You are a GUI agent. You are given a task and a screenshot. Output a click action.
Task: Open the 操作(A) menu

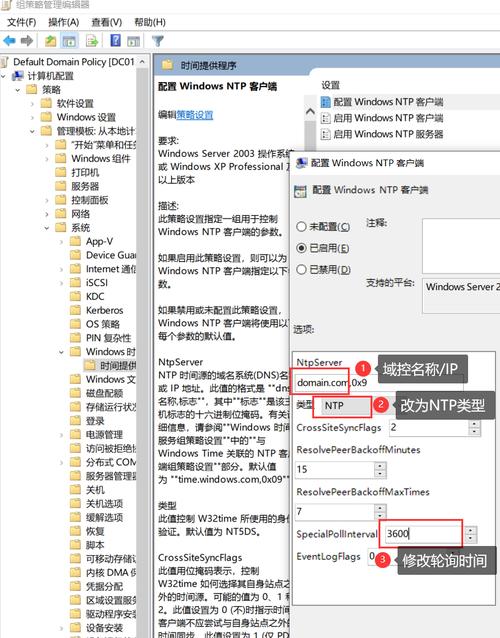tap(63, 22)
